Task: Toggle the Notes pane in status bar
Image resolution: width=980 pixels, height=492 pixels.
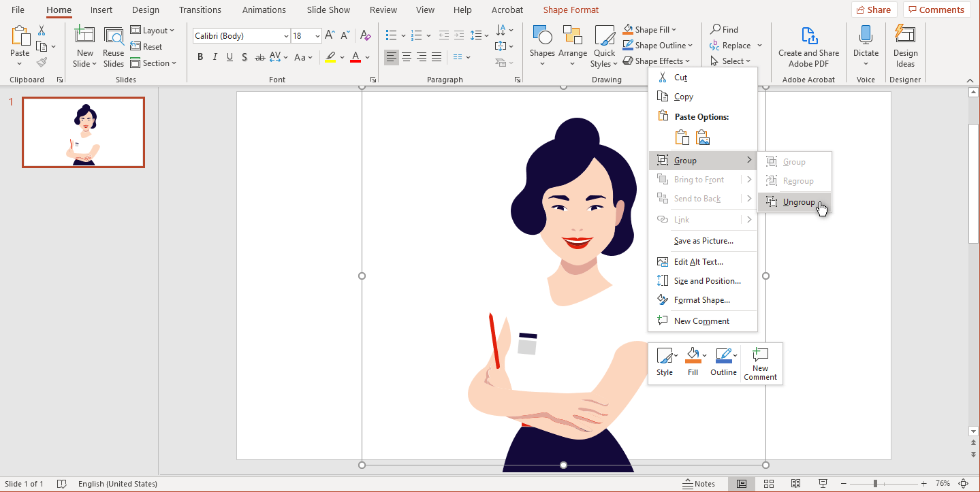Action: pyautogui.click(x=699, y=484)
